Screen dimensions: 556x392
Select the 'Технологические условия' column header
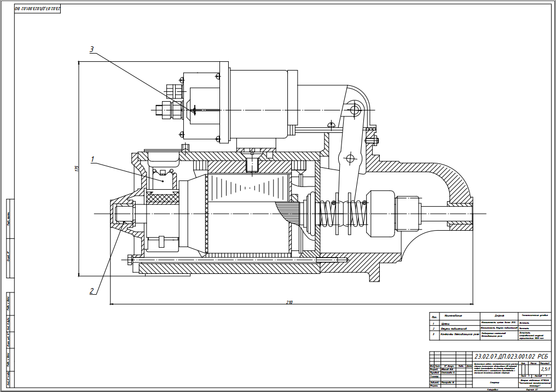tap(535, 315)
